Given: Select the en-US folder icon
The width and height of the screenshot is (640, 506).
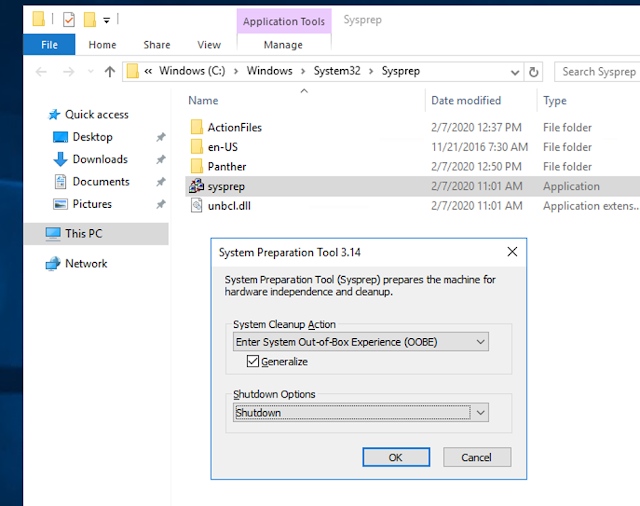Looking at the screenshot, I should [196, 146].
